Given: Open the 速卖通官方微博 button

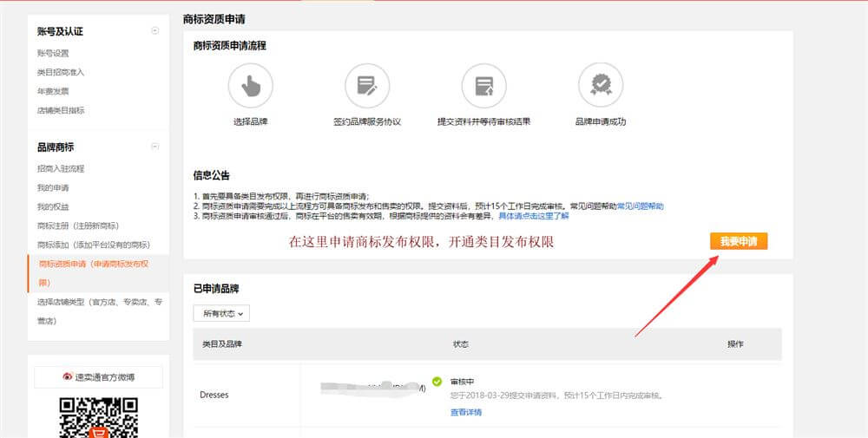Looking at the screenshot, I should pyautogui.click(x=98, y=376).
